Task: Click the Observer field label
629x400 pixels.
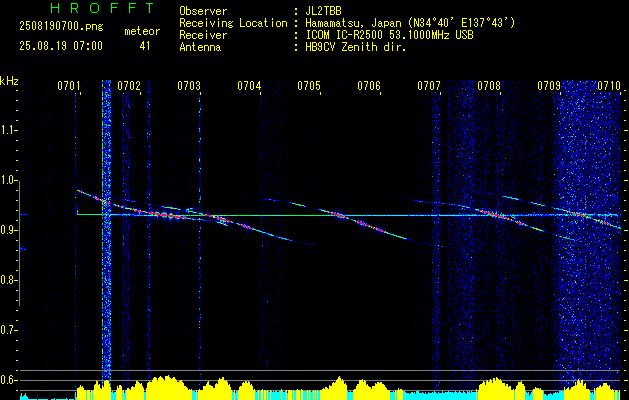Action: coord(203,11)
